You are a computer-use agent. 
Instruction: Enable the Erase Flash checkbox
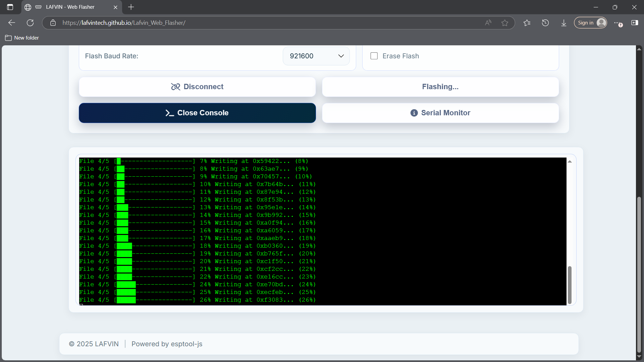coord(374,56)
